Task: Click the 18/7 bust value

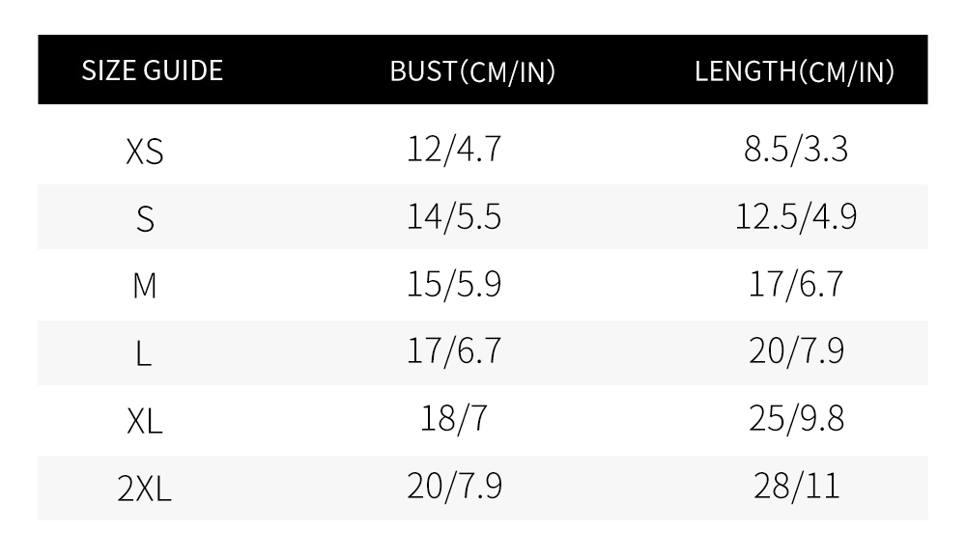Action: [454, 418]
